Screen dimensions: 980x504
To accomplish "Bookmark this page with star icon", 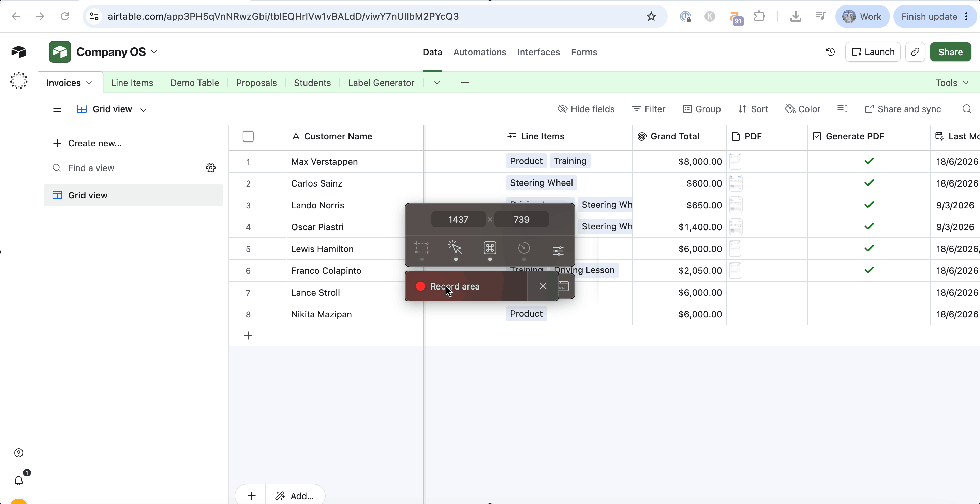I will 651,16.
